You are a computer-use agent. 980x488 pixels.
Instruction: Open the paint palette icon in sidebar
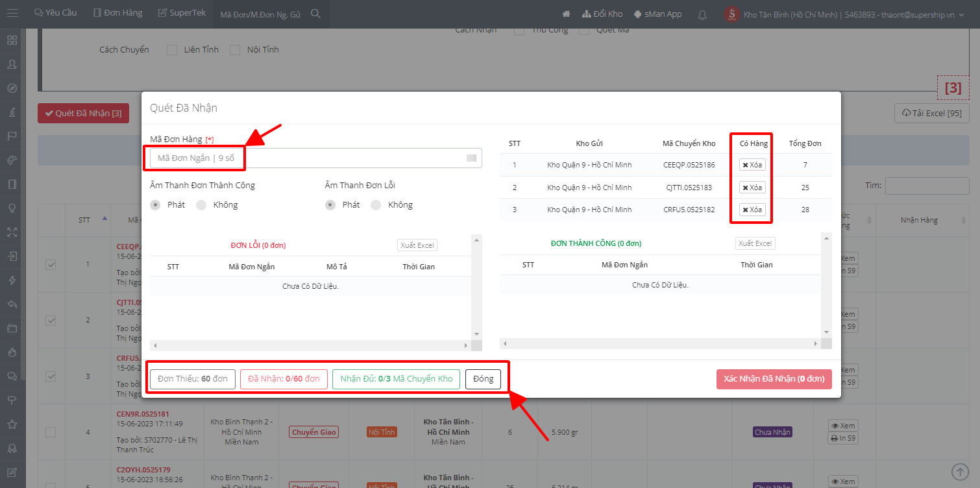tap(12, 160)
